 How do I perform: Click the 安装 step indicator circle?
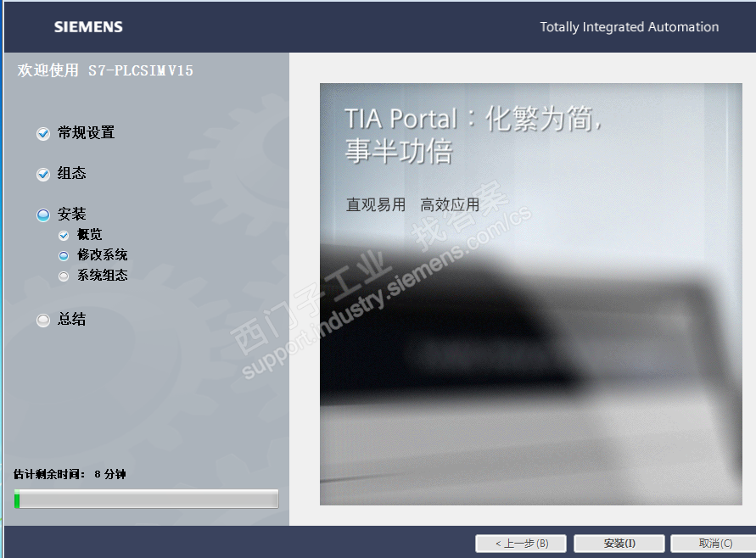tap(43, 215)
